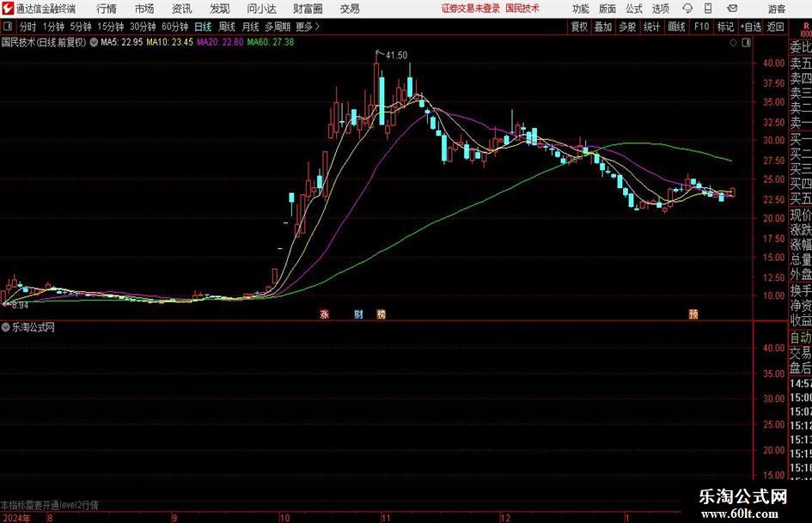Click the 多股 toolbar button
The image size is (812, 523).
point(627,27)
